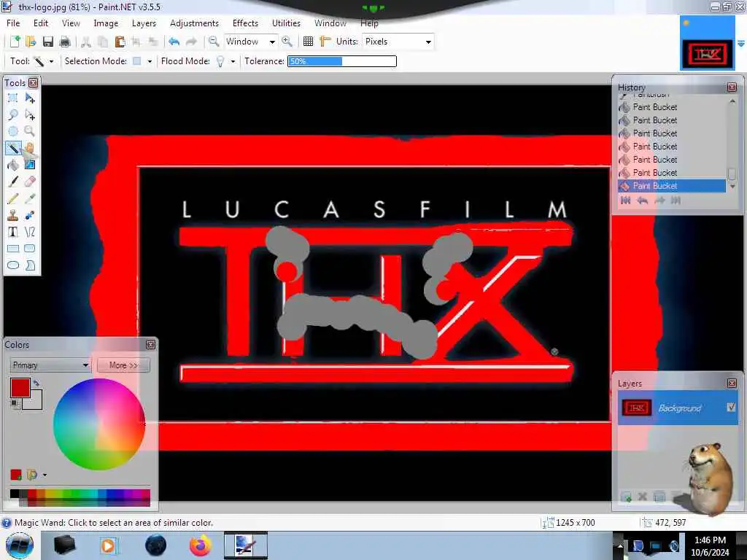Select the Freeform Shape tool
Image resolution: width=747 pixels, height=560 pixels.
coord(29,265)
